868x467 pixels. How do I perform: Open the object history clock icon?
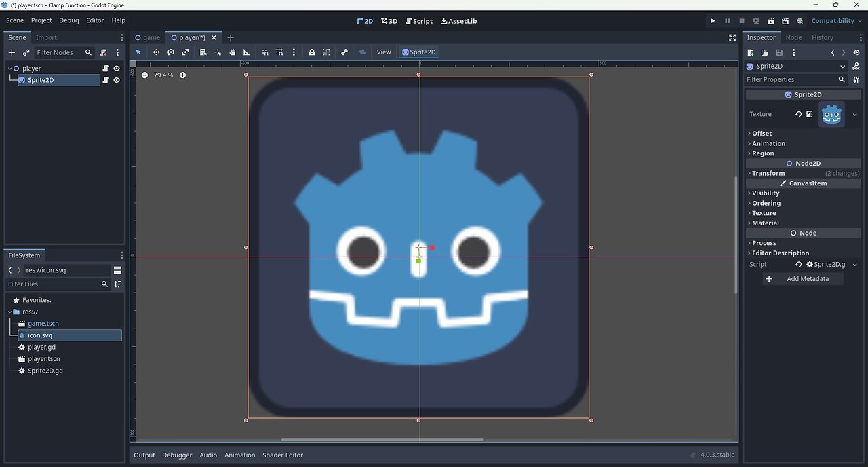point(856,53)
